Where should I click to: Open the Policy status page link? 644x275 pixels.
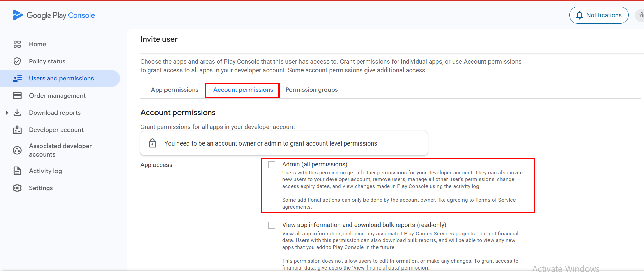tap(47, 61)
